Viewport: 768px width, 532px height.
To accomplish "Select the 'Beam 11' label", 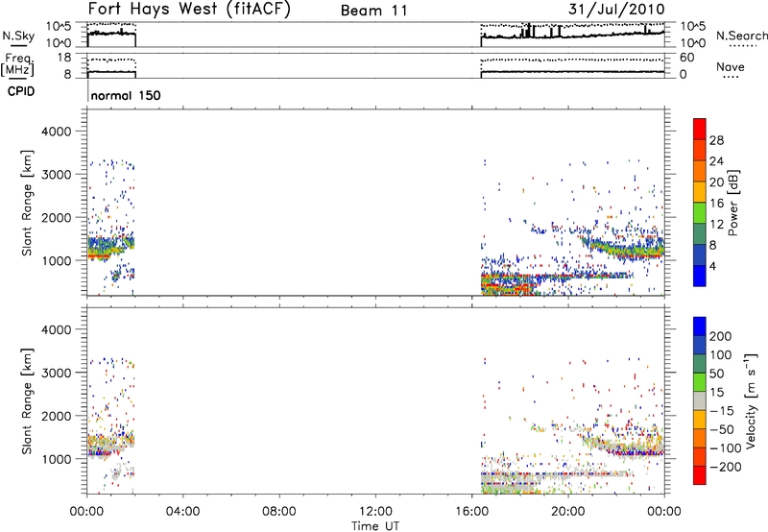I will click(x=374, y=11).
